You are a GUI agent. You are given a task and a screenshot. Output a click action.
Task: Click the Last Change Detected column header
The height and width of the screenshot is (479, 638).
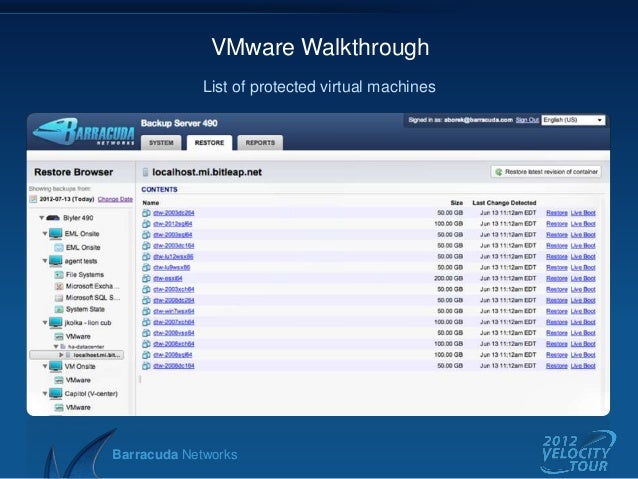504,203
